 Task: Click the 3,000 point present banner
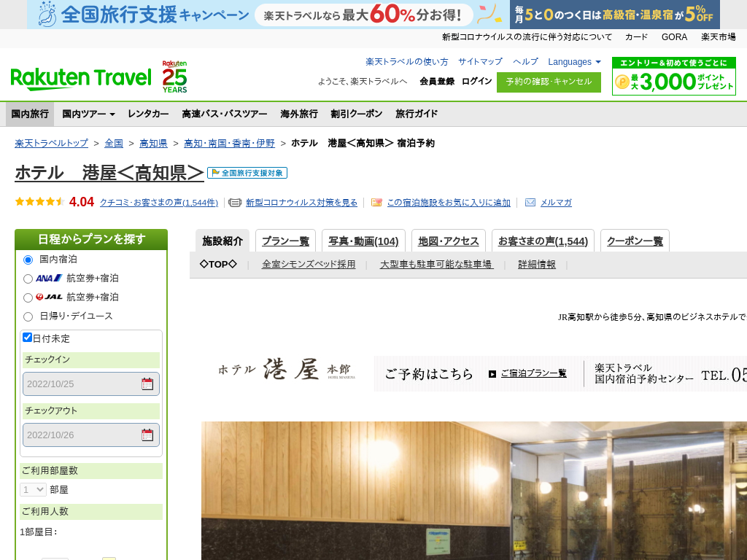(673, 76)
